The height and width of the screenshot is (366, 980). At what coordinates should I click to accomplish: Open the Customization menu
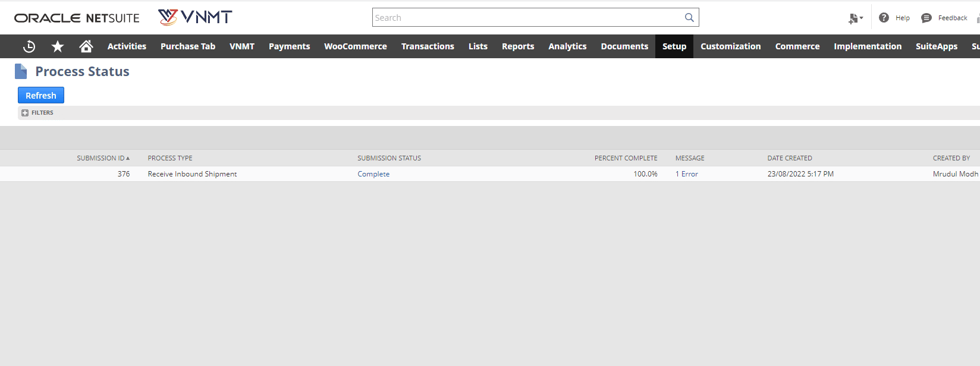730,46
